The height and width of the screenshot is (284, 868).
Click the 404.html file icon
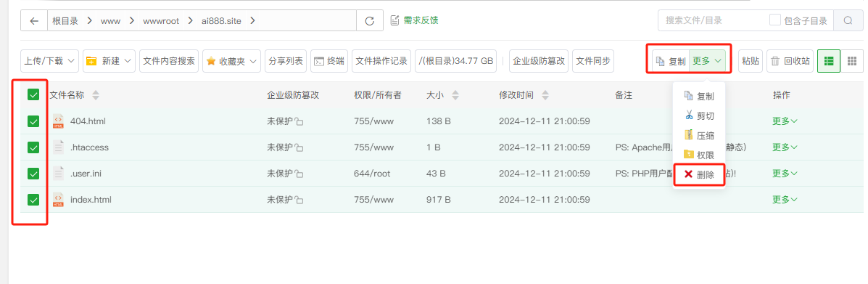coord(58,121)
